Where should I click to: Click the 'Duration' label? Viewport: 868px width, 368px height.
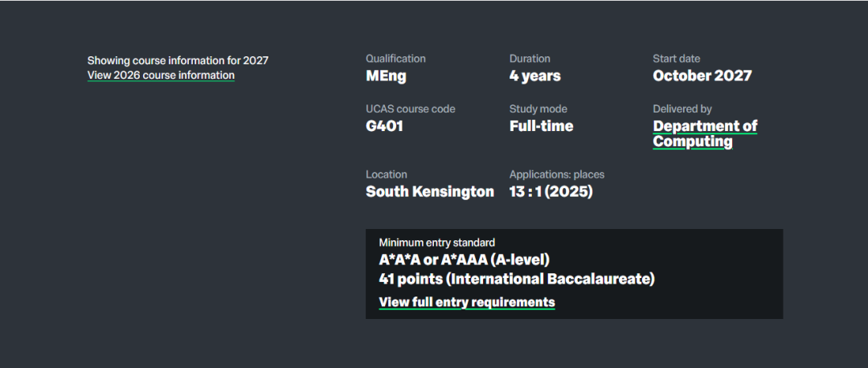[530, 59]
